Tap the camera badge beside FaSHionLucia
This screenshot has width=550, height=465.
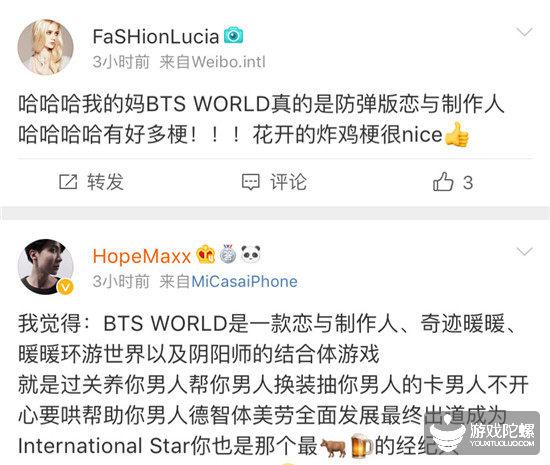pos(234,35)
